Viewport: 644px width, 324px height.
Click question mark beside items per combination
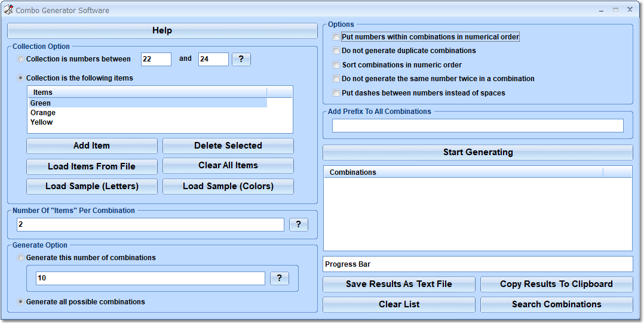tap(299, 224)
